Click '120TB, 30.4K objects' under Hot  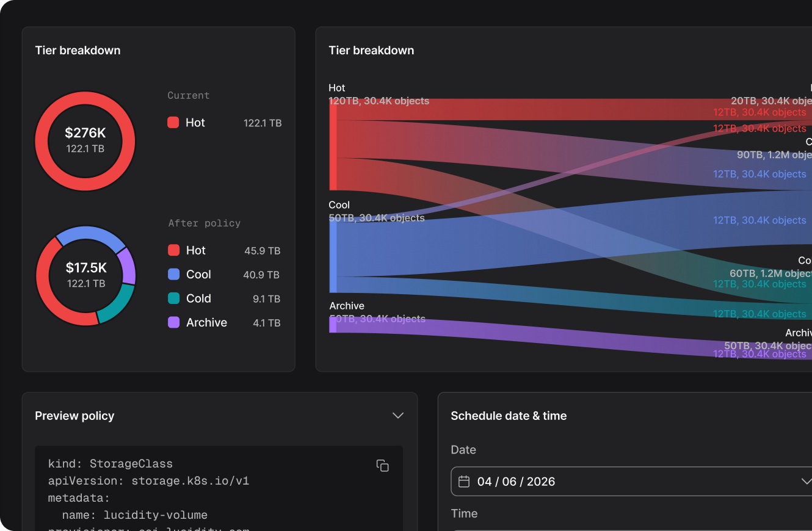[x=379, y=101]
